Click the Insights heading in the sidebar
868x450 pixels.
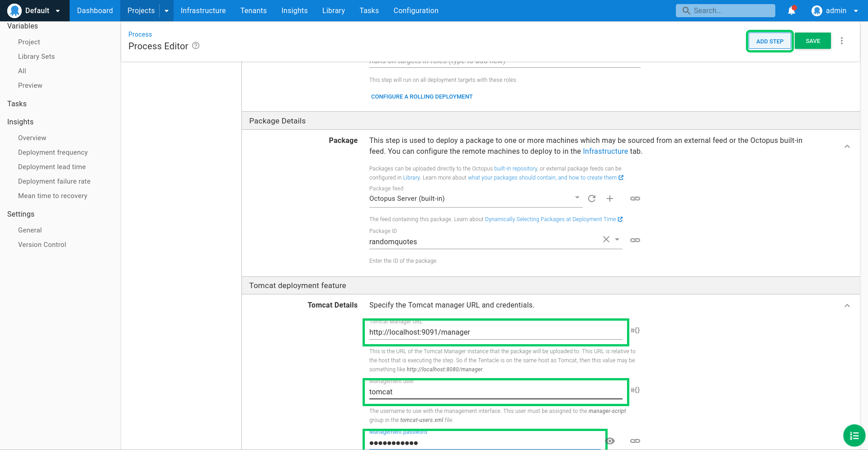coord(20,122)
